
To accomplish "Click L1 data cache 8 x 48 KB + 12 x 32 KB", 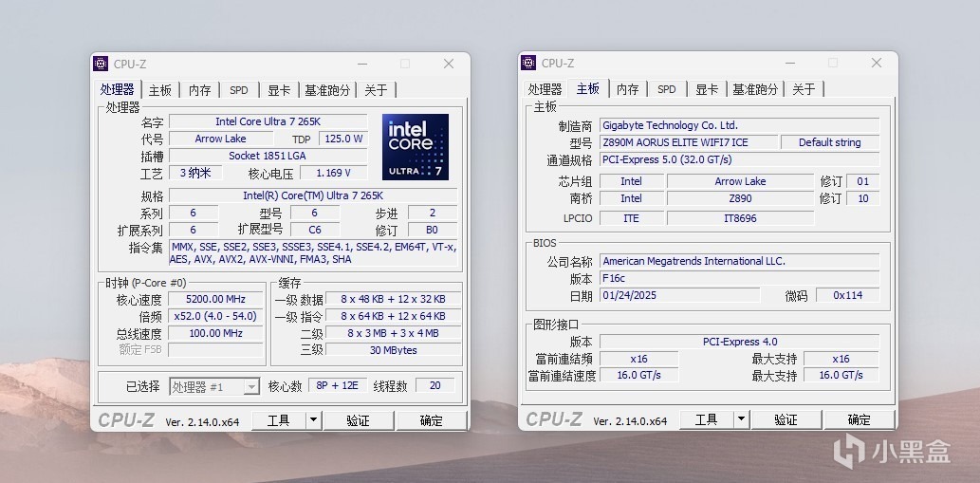I will point(393,299).
